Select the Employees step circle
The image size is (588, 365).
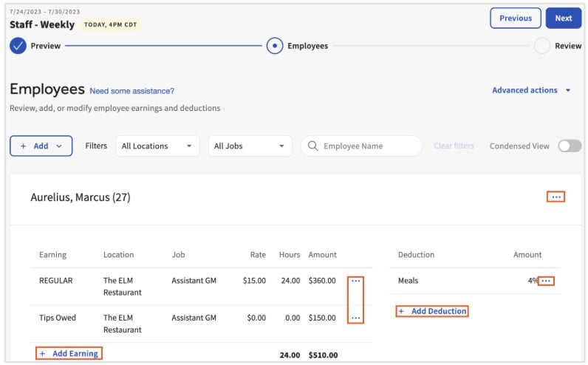coord(275,46)
